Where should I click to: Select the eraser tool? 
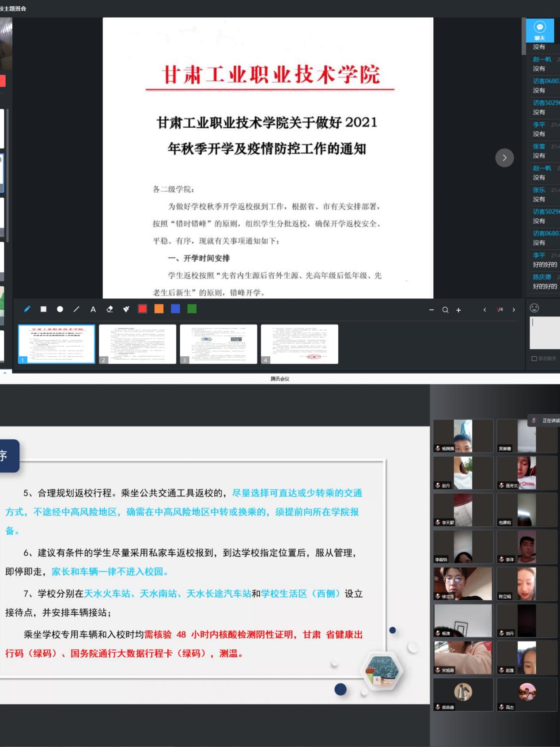(110, 309)
